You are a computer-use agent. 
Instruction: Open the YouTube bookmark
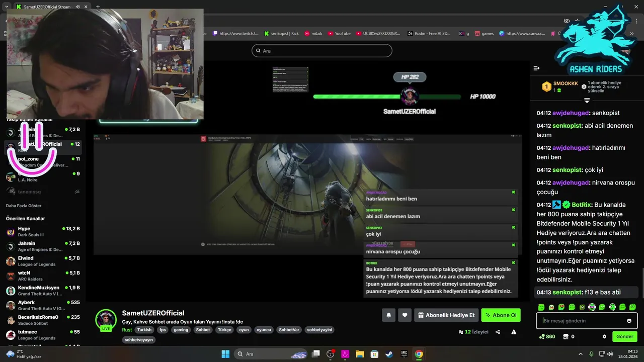(x=339, y=33)
